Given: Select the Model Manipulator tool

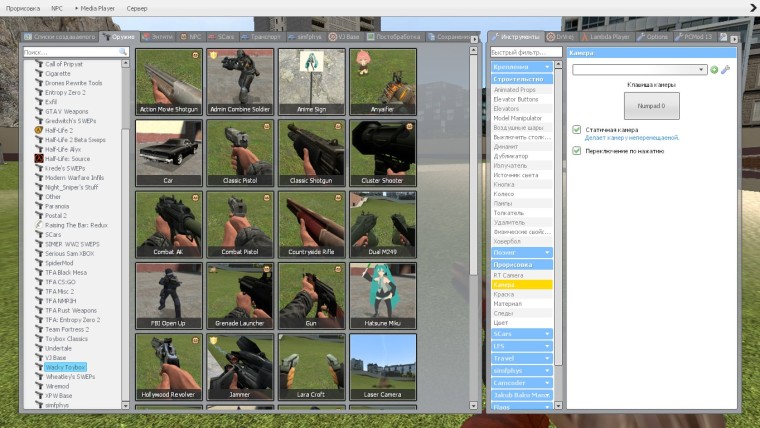Looking at the screenshot, I should (522, 118).
